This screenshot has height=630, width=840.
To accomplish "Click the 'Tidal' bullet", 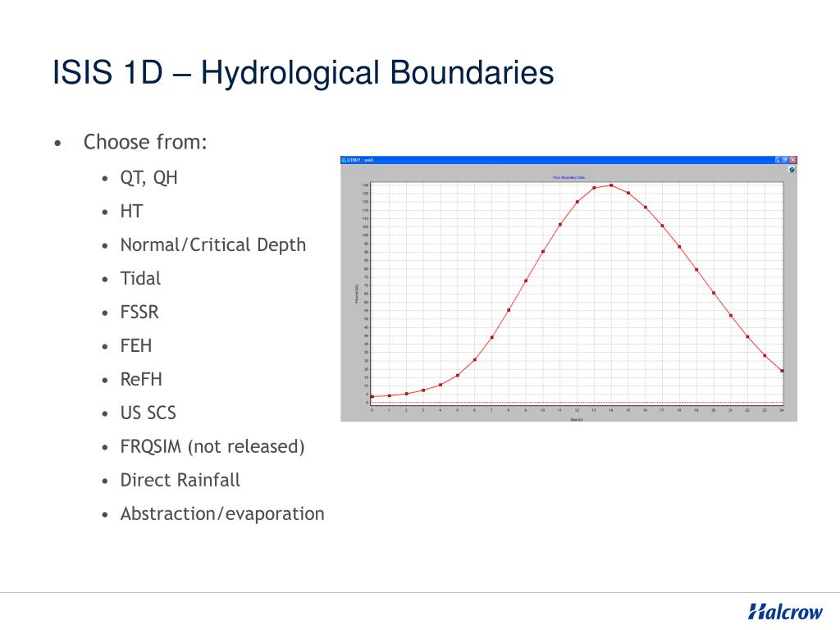I will pos(140,279).
